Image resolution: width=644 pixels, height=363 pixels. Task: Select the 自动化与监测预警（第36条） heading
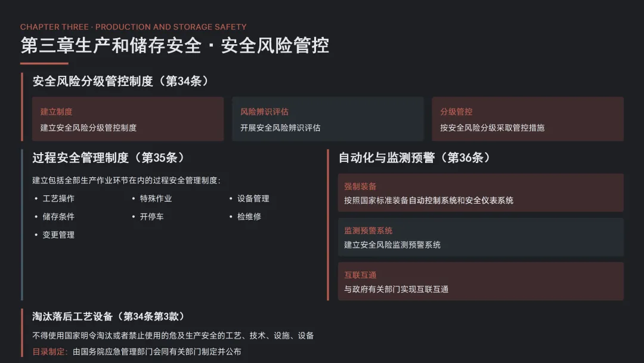click(x=414, y=158)
